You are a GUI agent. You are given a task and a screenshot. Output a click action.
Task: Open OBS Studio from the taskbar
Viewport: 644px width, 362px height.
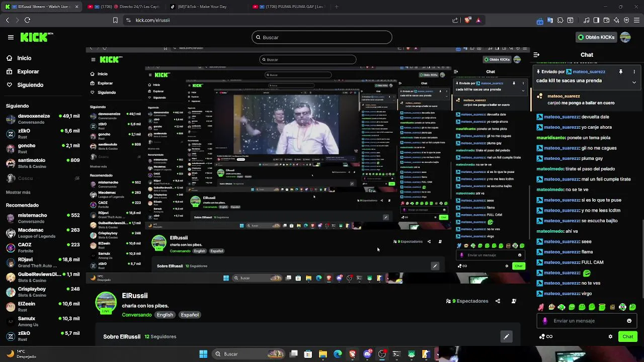tap(382, 354)
